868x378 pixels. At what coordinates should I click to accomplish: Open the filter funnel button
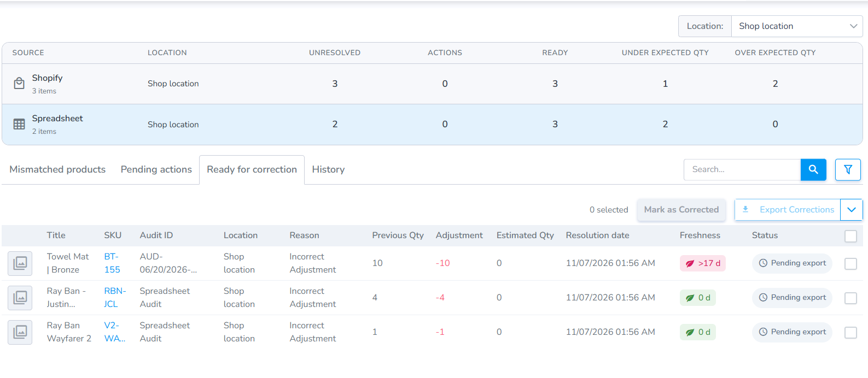[x=848, y=169]
